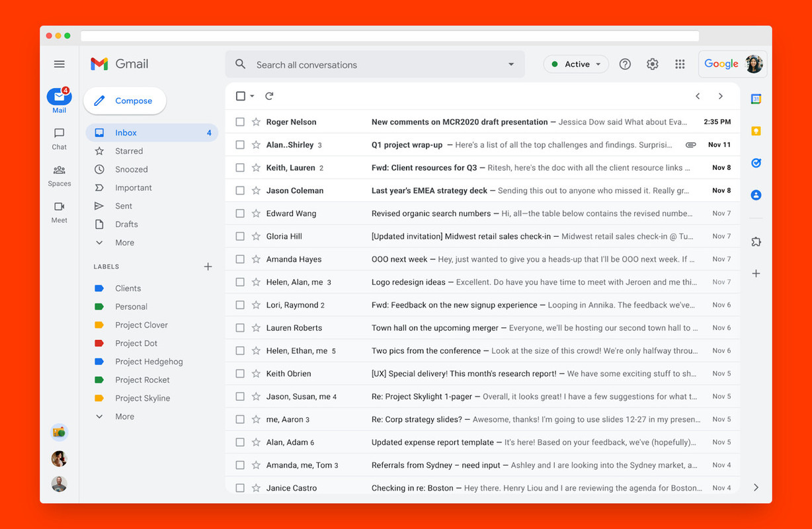This screenshot has height=529, width=812.
Task: Star the Keith Obrien email
Action: pyautogui.click(x=256, y=374)
